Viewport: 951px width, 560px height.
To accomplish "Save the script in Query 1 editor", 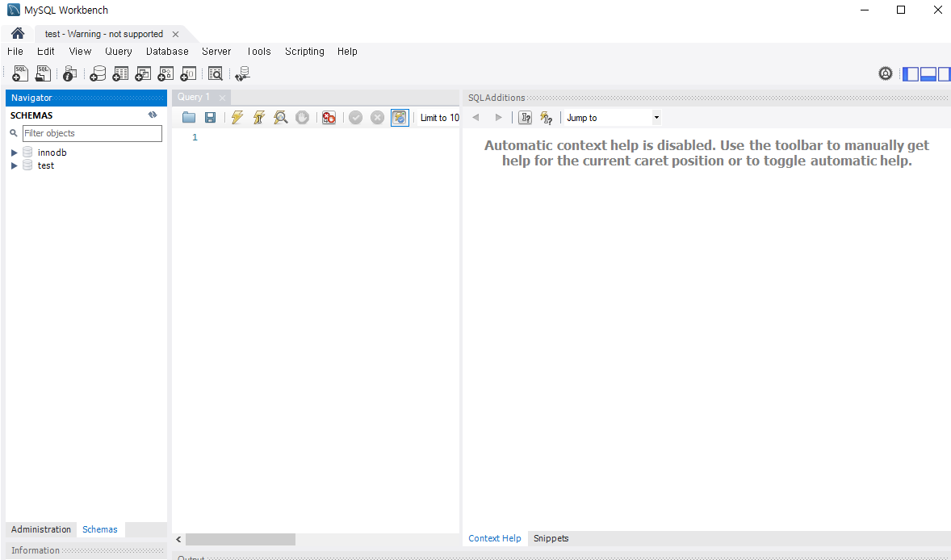I will point(210,118).
